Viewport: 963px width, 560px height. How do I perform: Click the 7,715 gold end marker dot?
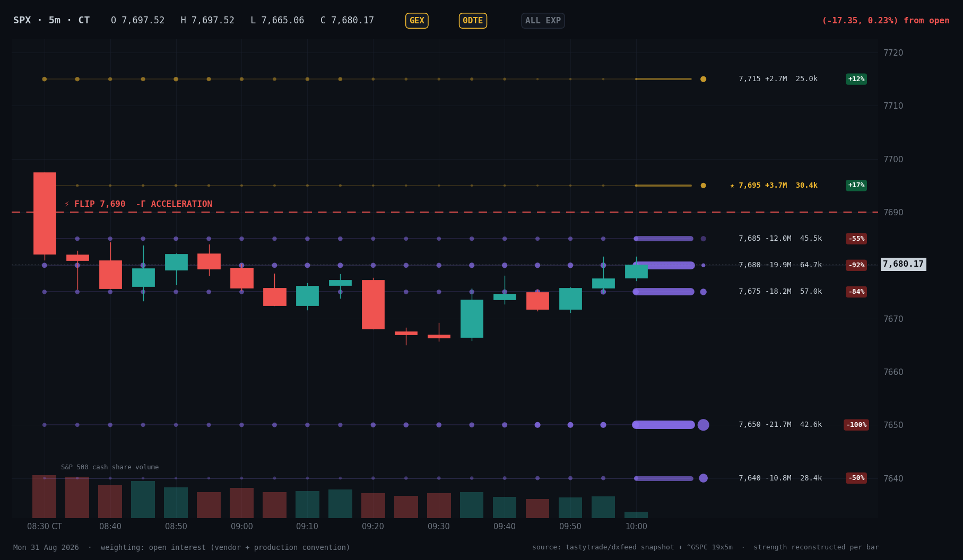click(703, 79)
